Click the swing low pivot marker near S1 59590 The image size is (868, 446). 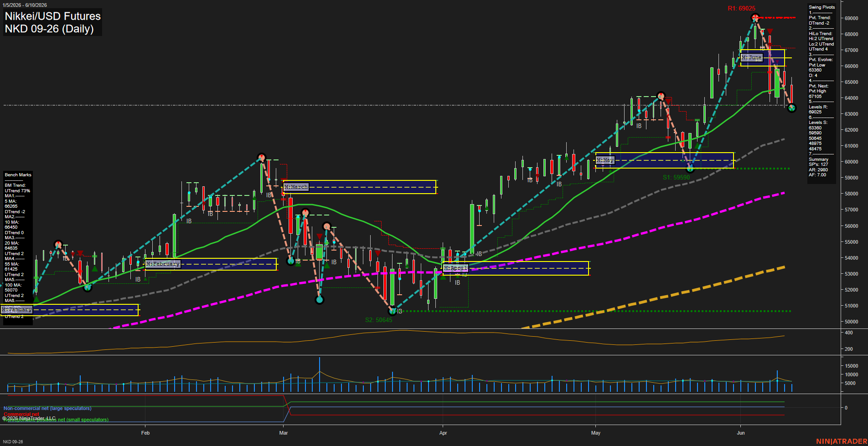(690, 169)
